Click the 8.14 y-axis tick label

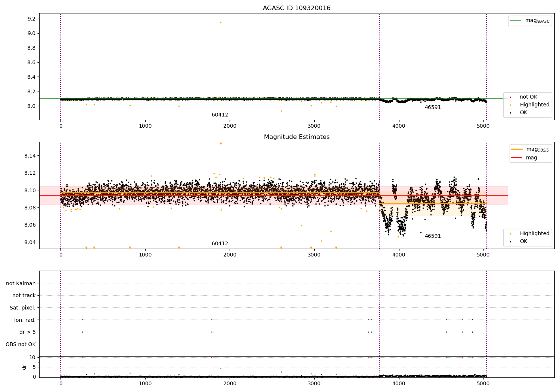point(30,156)
